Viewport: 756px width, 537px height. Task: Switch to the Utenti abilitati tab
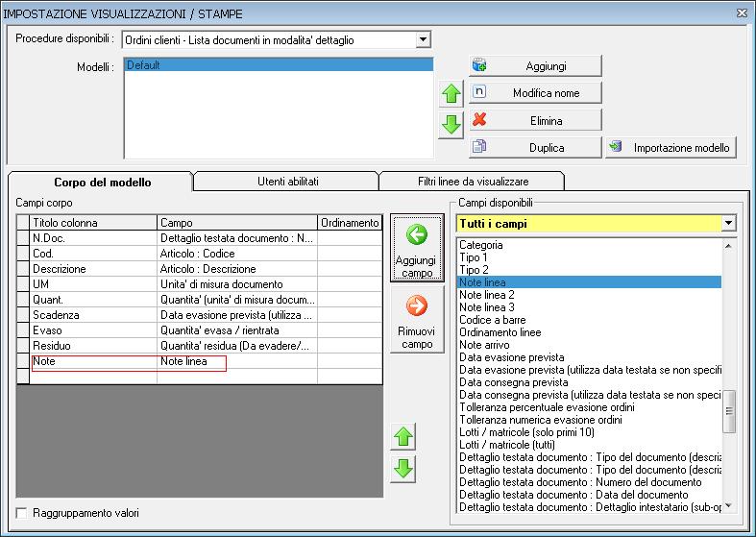287,181
